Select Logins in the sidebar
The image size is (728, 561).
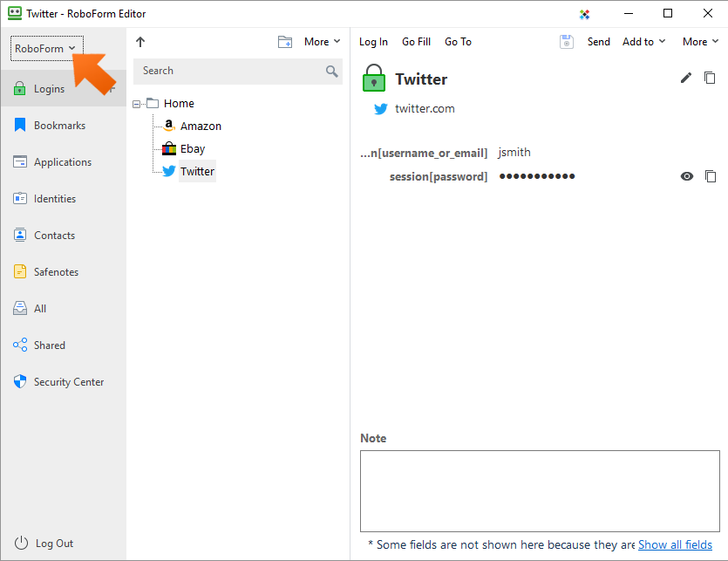63,88
